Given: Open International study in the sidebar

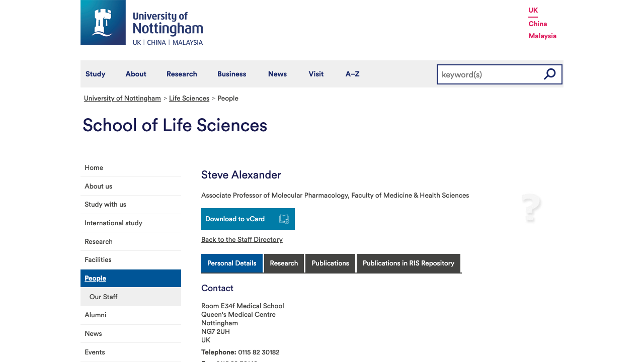Looking at the screenshot, I should (113, 223).
